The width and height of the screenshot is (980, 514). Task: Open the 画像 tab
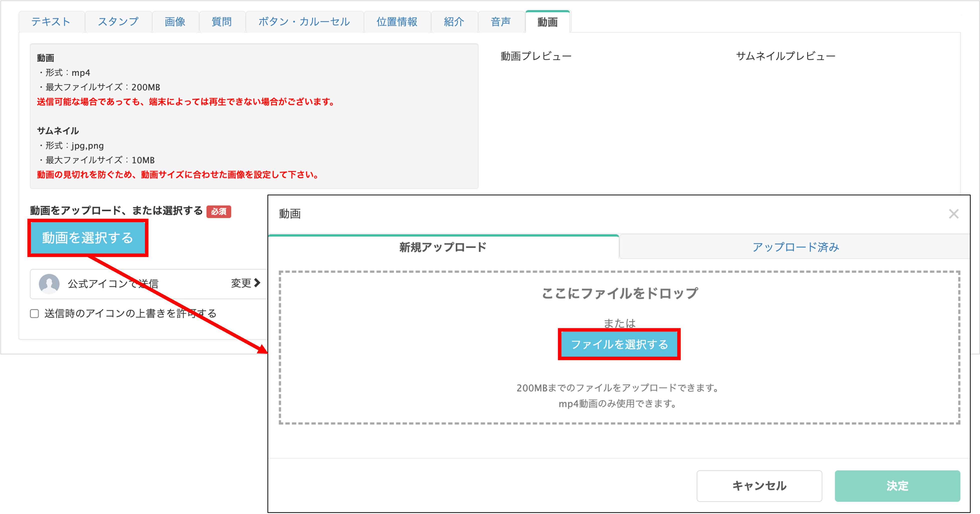[x=175, y=22]
